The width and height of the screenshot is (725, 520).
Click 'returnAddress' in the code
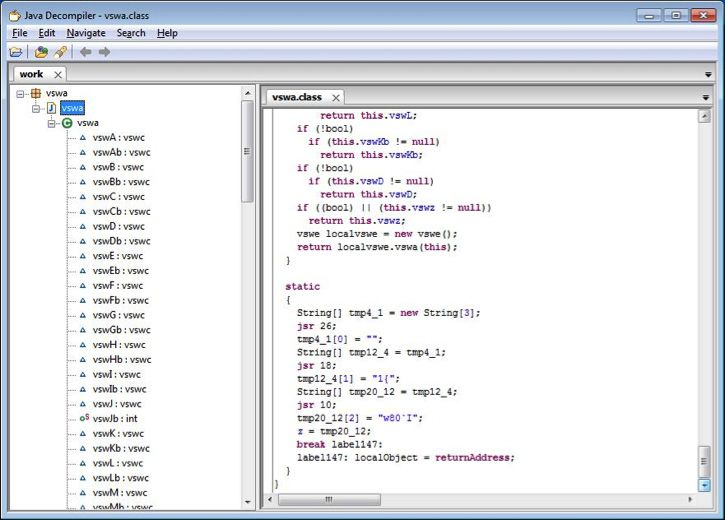click(472, 458)
